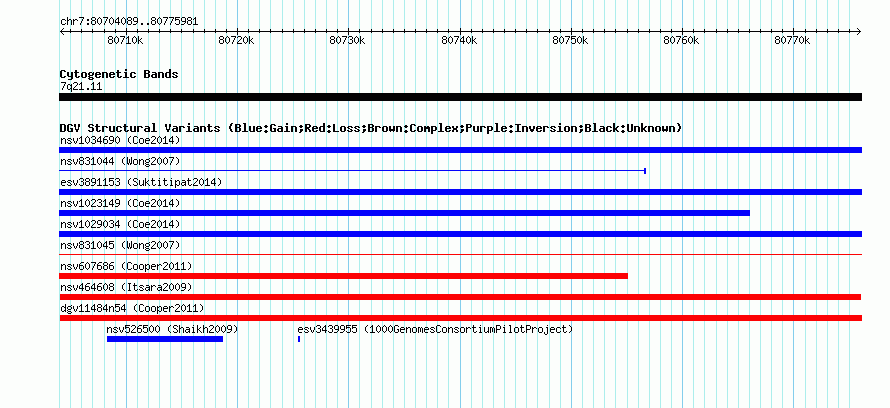Screen dimensions: 890x408
Task: Click the nsv1023149 (Coe2014) label
Action: point(120,203)
